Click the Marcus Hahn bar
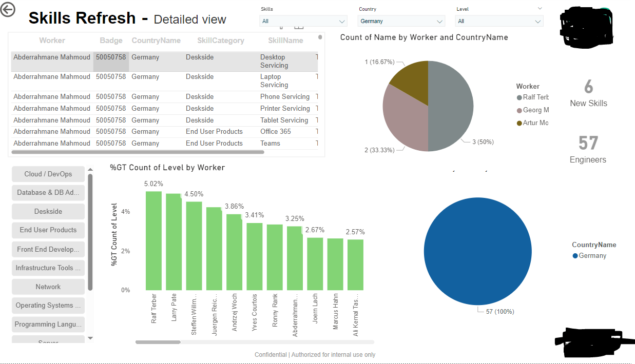The width and height of the screenshot is (635, 364). pos(335,264)
